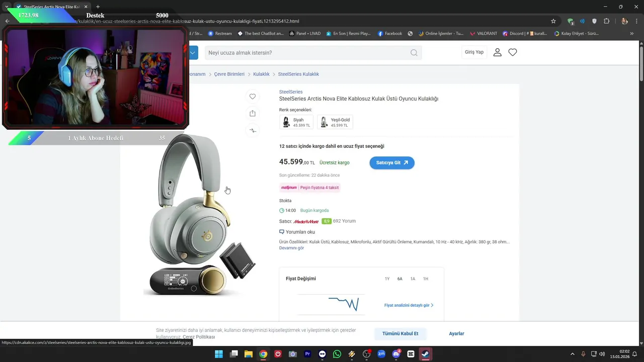
Task: Go back with browser back arrow
Action: pyautogui.click(x=7, y=21)
